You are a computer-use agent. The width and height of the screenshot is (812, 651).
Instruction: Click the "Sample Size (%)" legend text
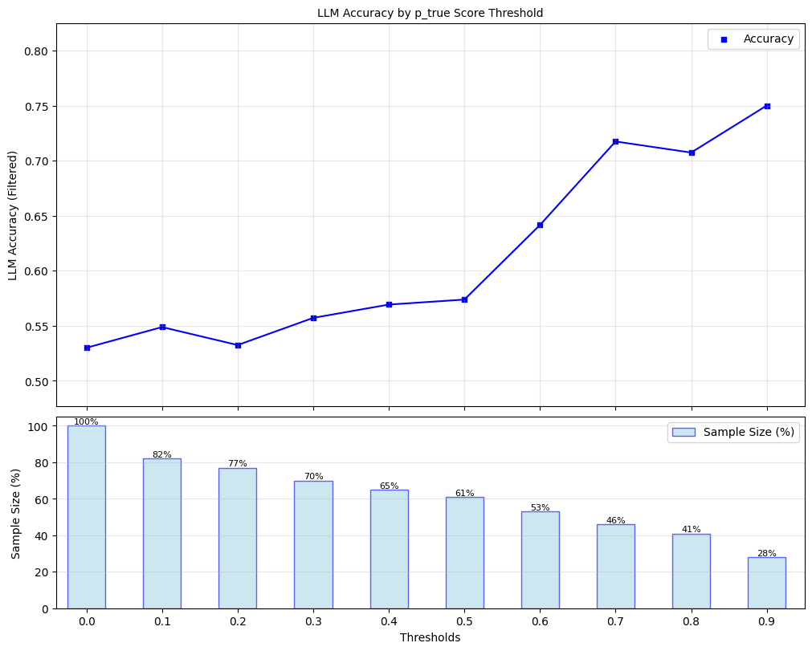pos(749,433)
